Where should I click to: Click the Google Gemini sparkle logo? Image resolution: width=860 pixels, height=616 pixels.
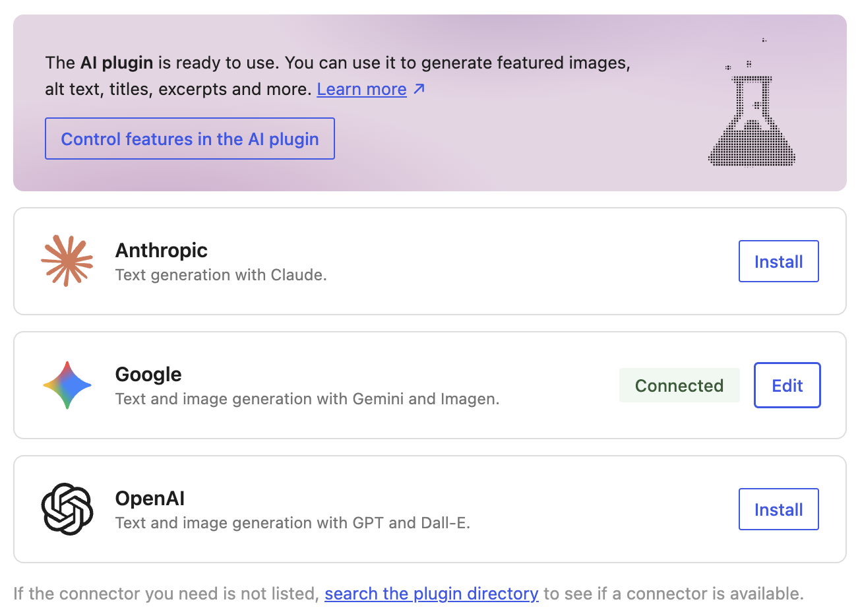[x=67, y=385]
